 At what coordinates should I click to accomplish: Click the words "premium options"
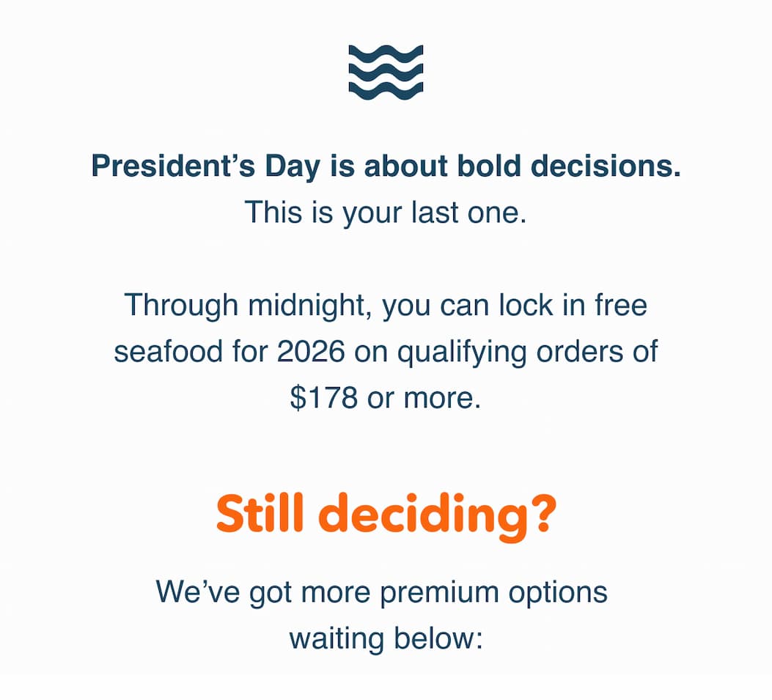(x=493, y=592)
